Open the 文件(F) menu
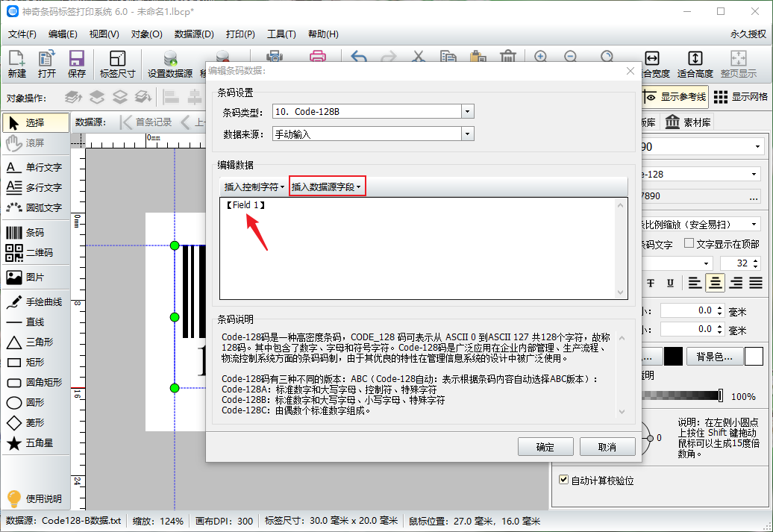 pyautogui.click(x=22, y=34)
